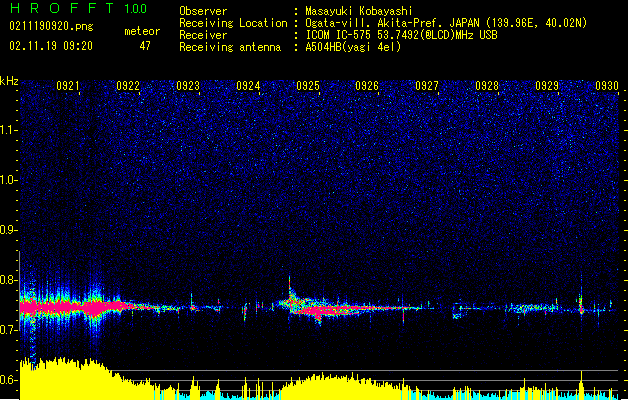Click the 0925 time marker

[x=308, y=86]
